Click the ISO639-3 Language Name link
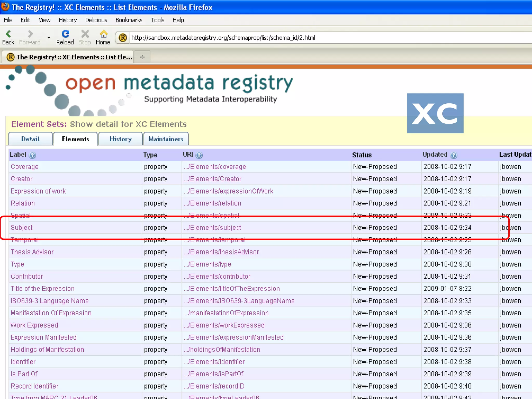 [x=50, y=301]
